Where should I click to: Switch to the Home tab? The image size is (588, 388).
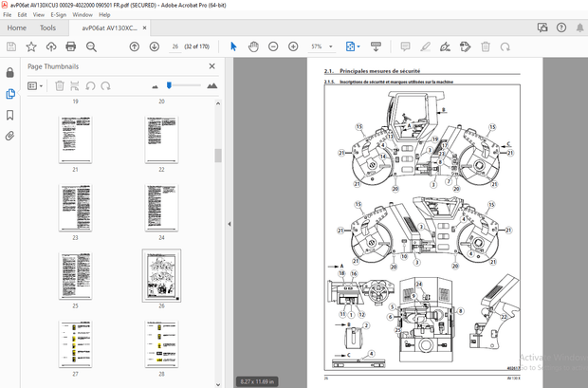click(16, 28)
